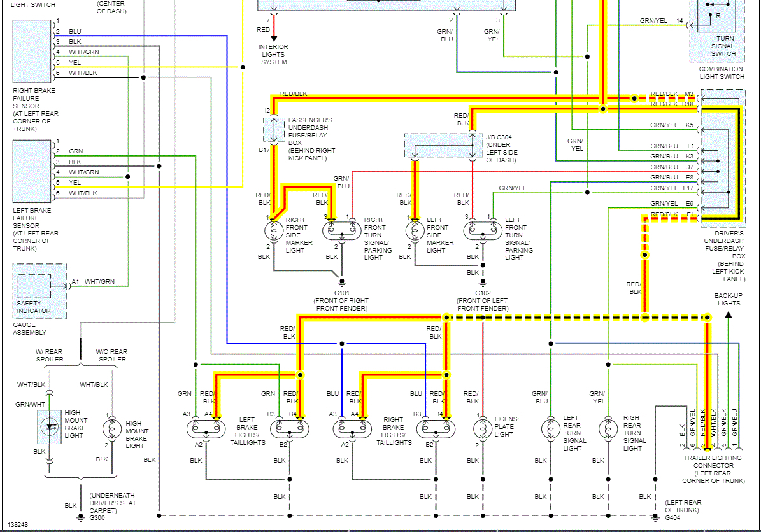Screen dimensions: 761x532
Task: Click the "BACK-UP LIGHTS" label
Action: tap(729, 299)
